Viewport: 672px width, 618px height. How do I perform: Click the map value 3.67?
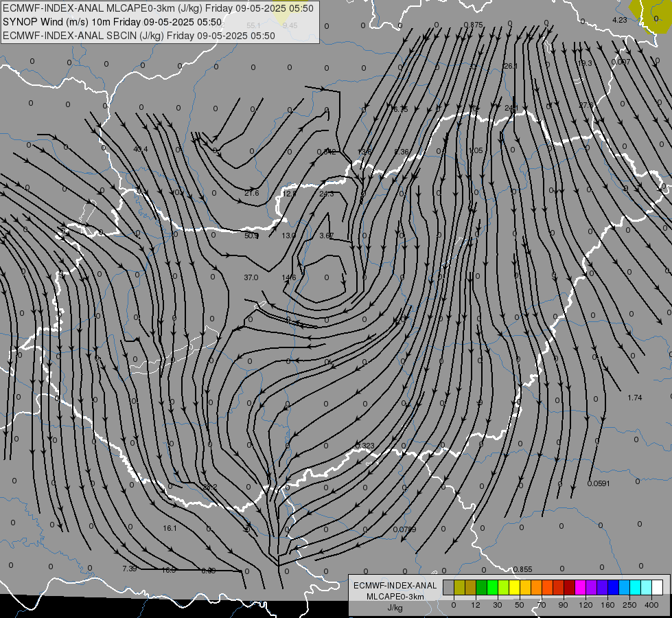coord(327,236)
